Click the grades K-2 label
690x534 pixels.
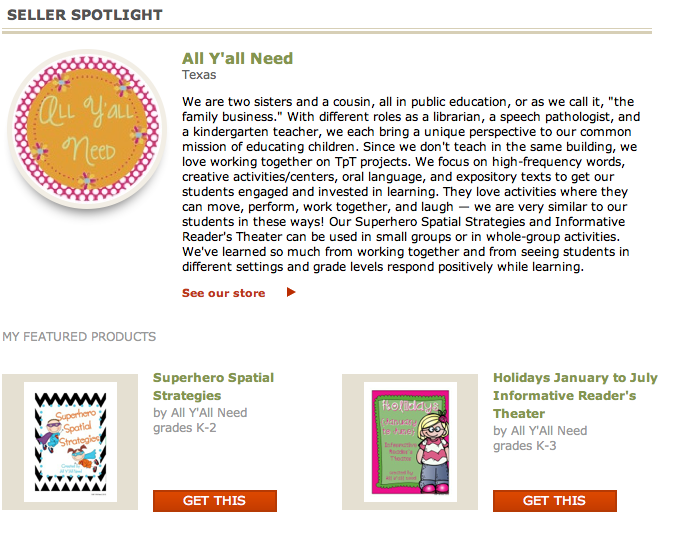point(185,428)
